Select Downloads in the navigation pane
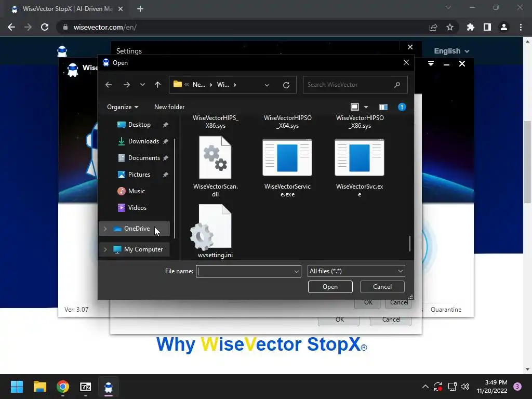The height and width of the screenshot is (399, 532). (x=143, y=141)
